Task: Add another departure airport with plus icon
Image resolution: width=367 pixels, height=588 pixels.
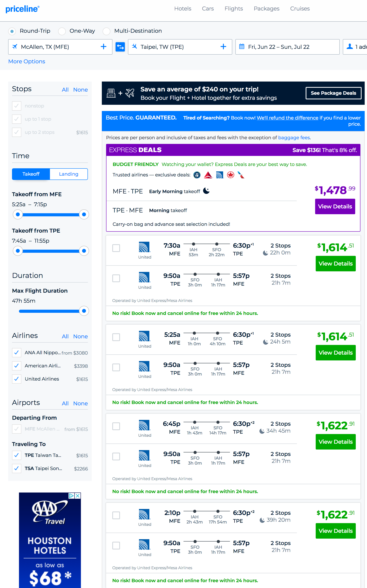Action: [104, 47]
